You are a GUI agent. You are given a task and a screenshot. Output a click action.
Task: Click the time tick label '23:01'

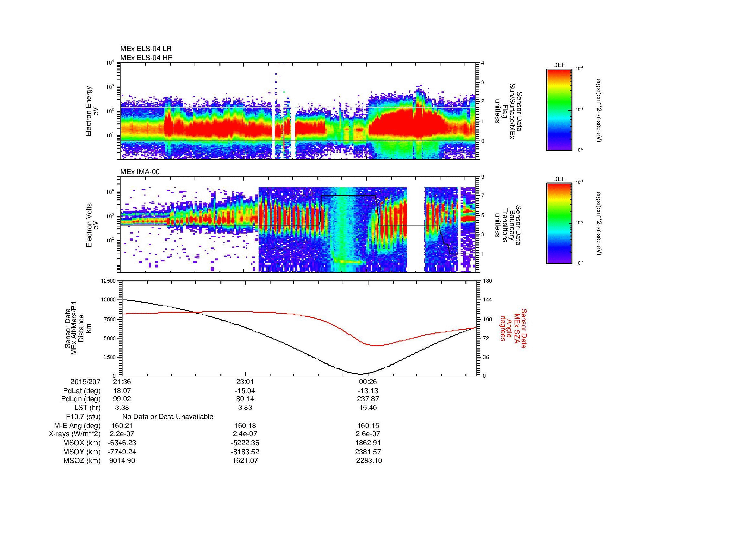(x=245, y=382)
